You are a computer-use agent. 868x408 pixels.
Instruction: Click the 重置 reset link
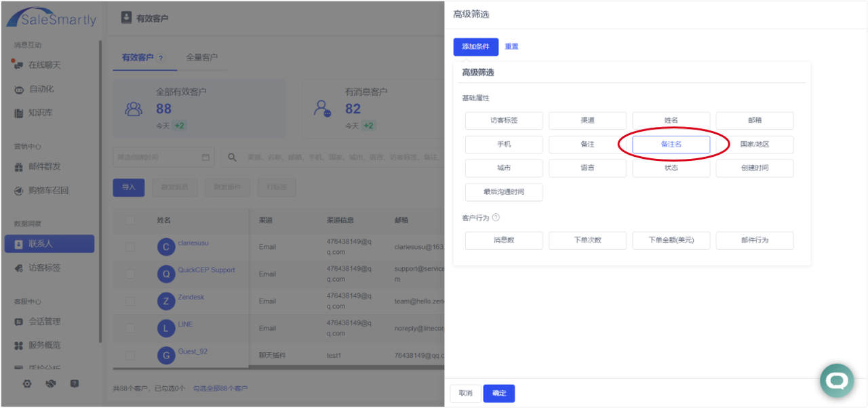click(511, 47)
